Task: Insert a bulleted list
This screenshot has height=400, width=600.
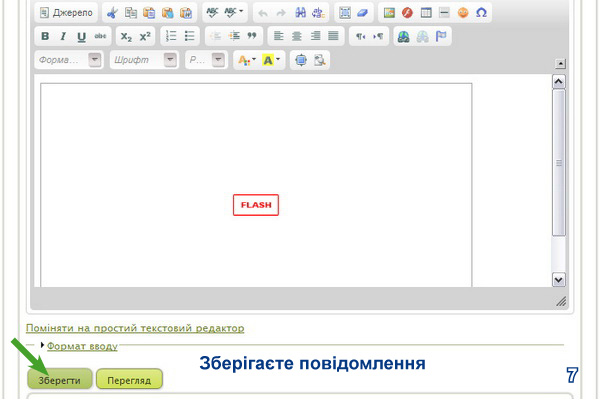Action: (189, 36)
